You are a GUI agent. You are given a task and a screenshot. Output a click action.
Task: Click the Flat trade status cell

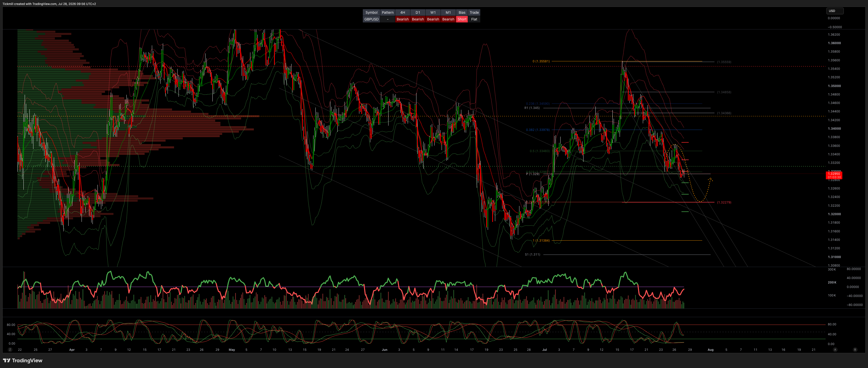[474, 19]
